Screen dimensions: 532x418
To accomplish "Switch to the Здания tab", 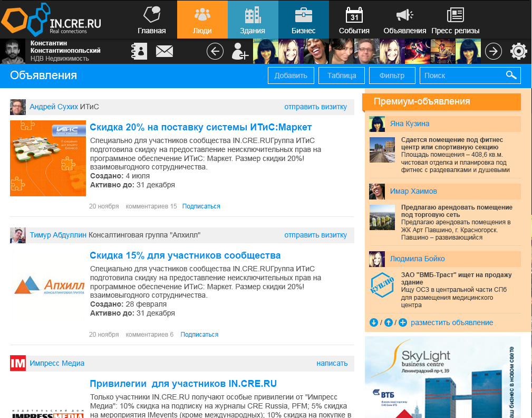I will pyautogui.click(x=253, y=20).
